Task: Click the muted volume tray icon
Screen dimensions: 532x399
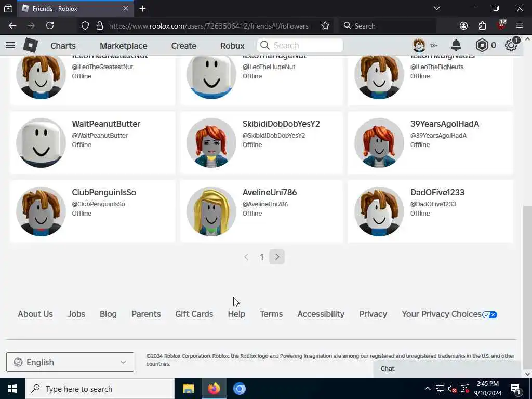Action: point(452,389)
